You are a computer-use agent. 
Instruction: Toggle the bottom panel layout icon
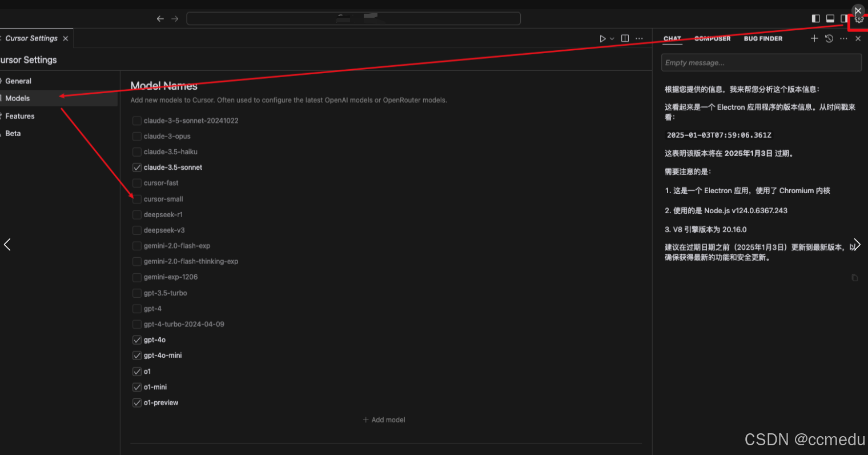point(830,19)
